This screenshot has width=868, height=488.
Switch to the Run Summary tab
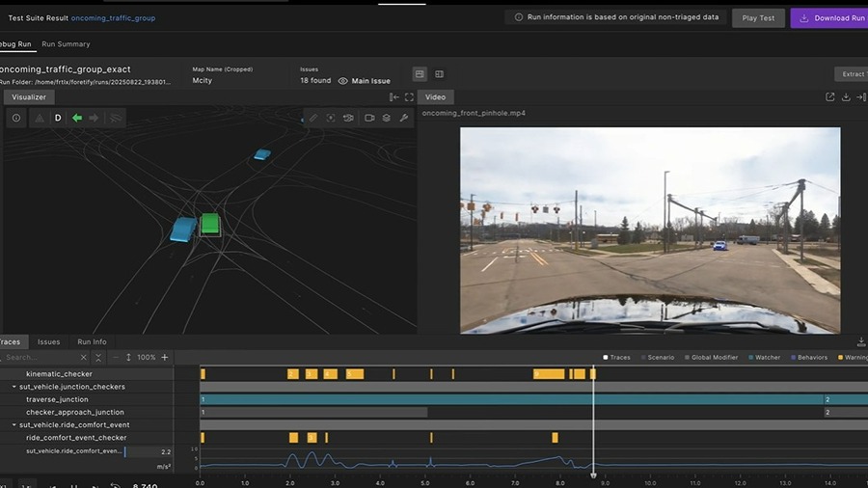[66, 44]
